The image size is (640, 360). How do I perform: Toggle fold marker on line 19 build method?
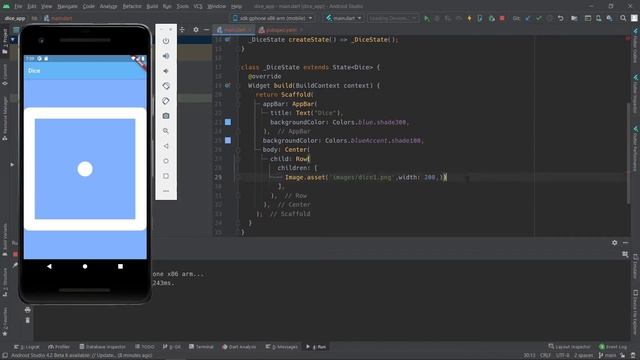pyautogui.click(x=238, y=86)
